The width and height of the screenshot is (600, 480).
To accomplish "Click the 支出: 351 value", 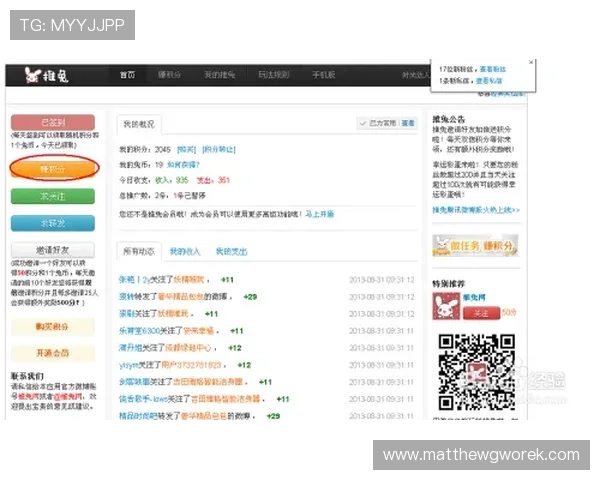I will (214, 180).
